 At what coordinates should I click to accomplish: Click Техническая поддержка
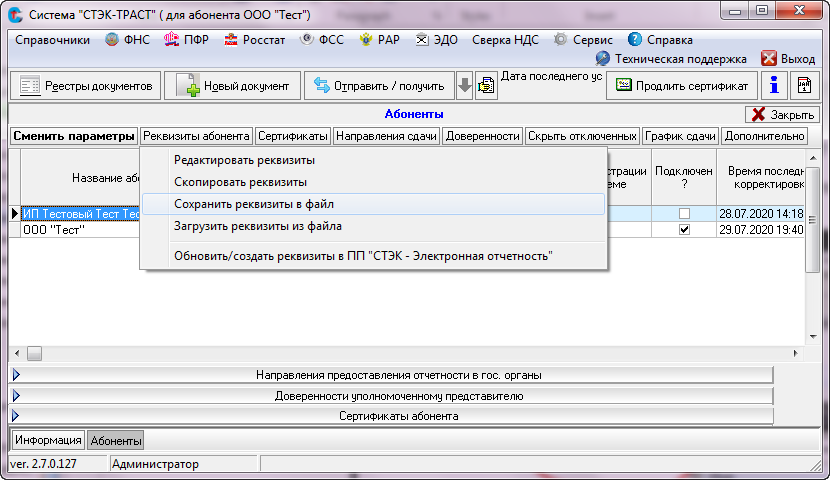pos(671,59)
